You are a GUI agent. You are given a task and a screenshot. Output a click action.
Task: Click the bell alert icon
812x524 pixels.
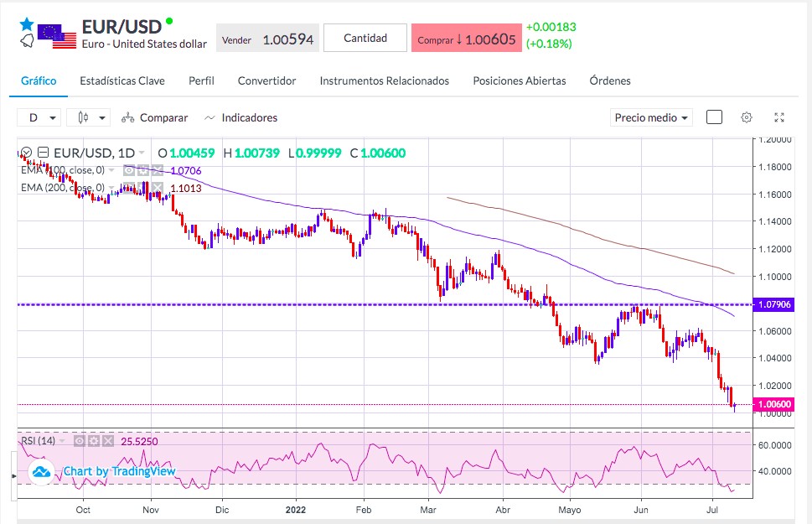[x=27, y=41]
